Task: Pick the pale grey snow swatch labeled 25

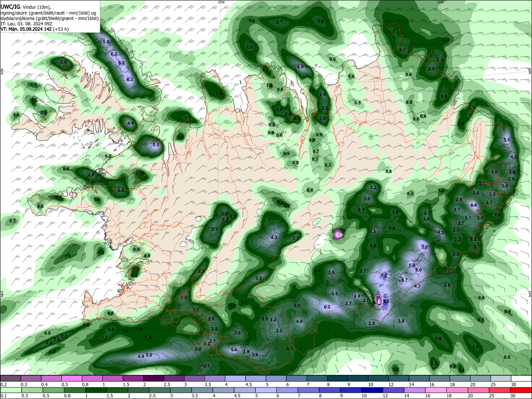Action: (x=501, y=378)
